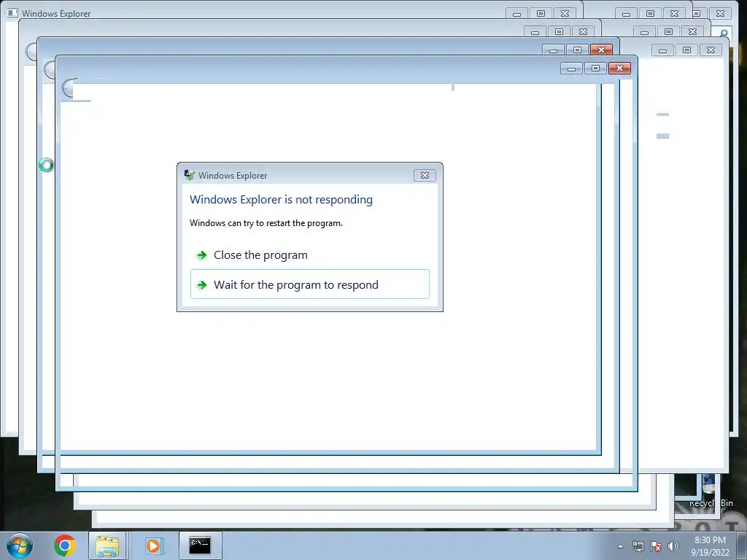Click the search magnifier in rear Explorer window
Viewport: 747px width, 560px height.
723,33
